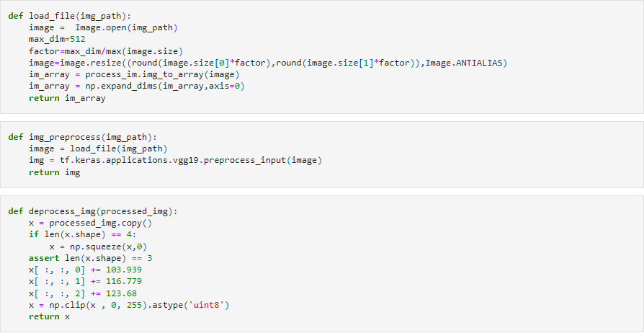
Task: Click the np.expand_dims line
Action: 137,86
